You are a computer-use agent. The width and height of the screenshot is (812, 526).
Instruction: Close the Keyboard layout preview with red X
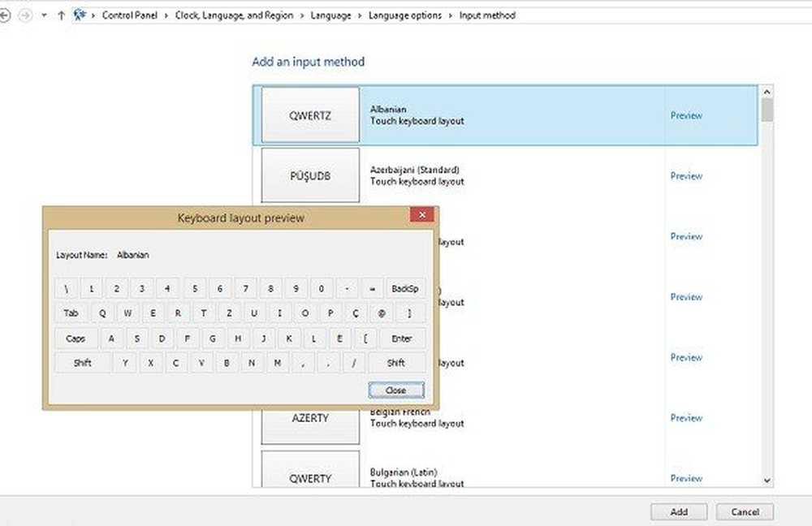pos(421,216)
